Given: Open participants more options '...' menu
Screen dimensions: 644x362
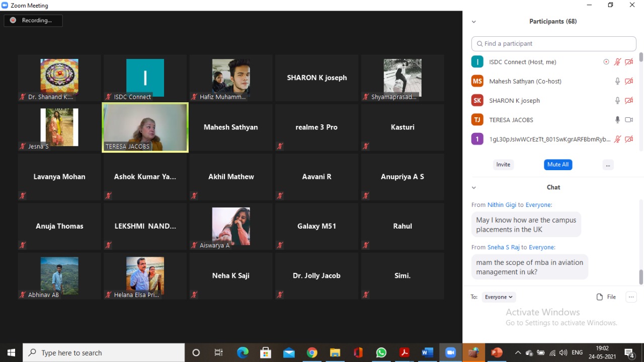Looking at the screenshot, I should tap(608, 165).
